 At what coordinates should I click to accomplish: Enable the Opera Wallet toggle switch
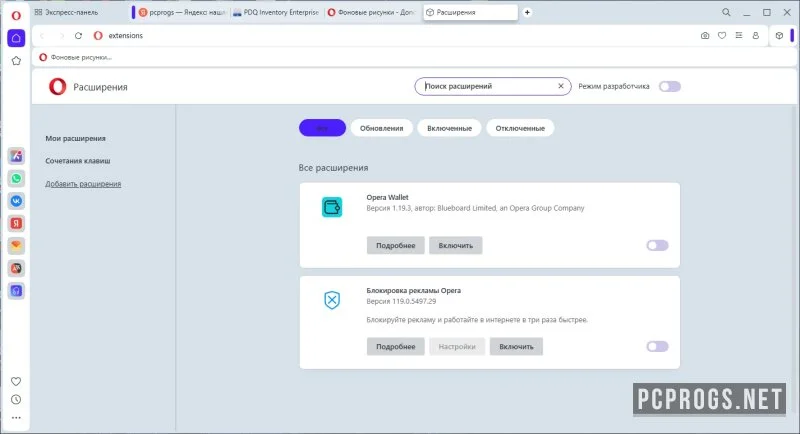(657, 245)
